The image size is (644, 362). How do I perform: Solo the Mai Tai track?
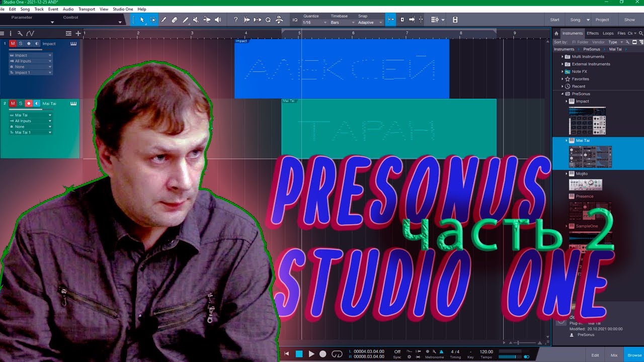[x=21, y=104]
